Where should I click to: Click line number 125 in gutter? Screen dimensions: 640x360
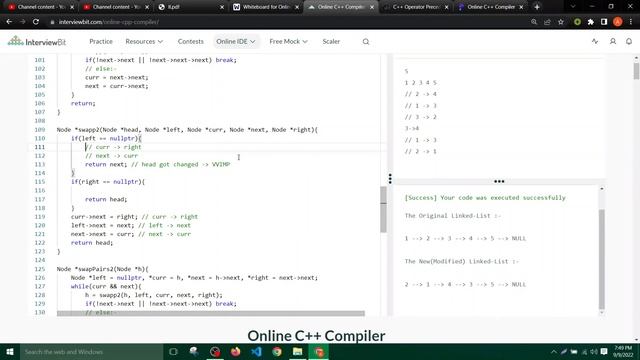40,269
